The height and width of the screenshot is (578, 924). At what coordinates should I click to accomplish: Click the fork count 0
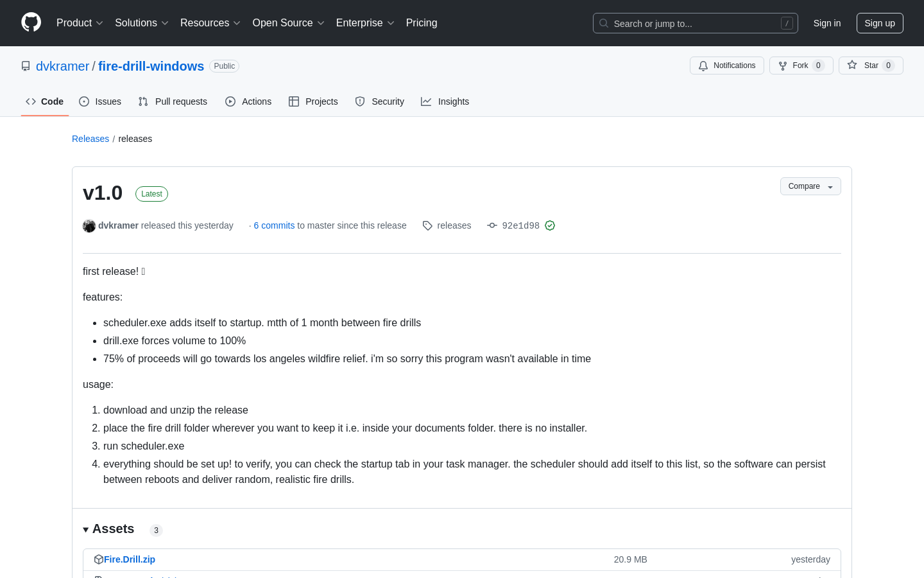(x=818, y=66)
